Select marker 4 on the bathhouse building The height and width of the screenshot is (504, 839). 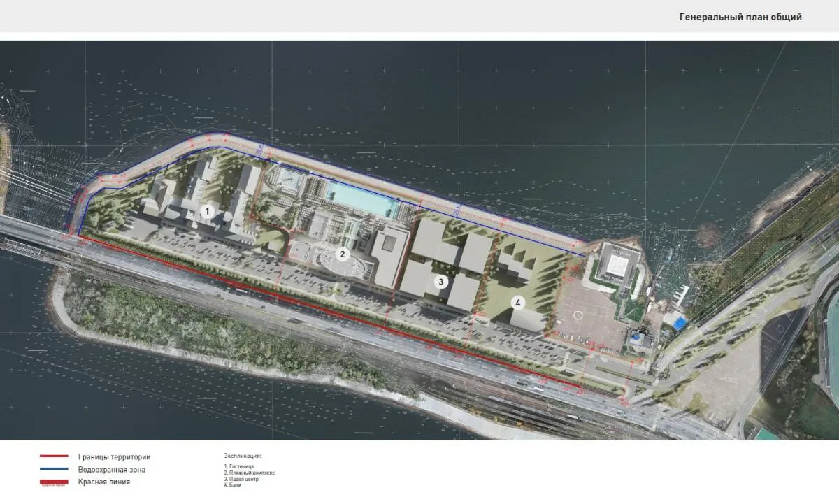pos(518,303)
